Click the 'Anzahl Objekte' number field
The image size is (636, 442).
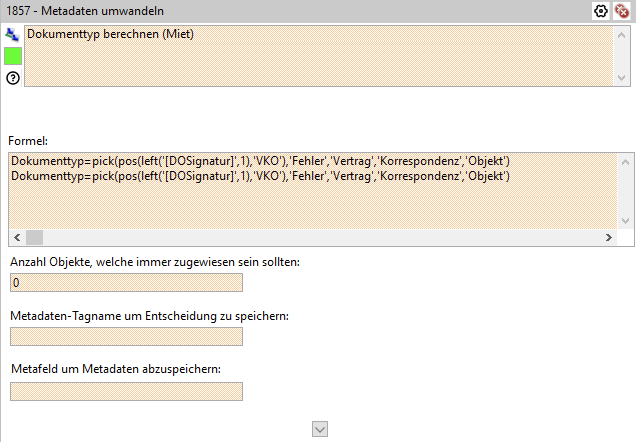(x=126, y=282)
